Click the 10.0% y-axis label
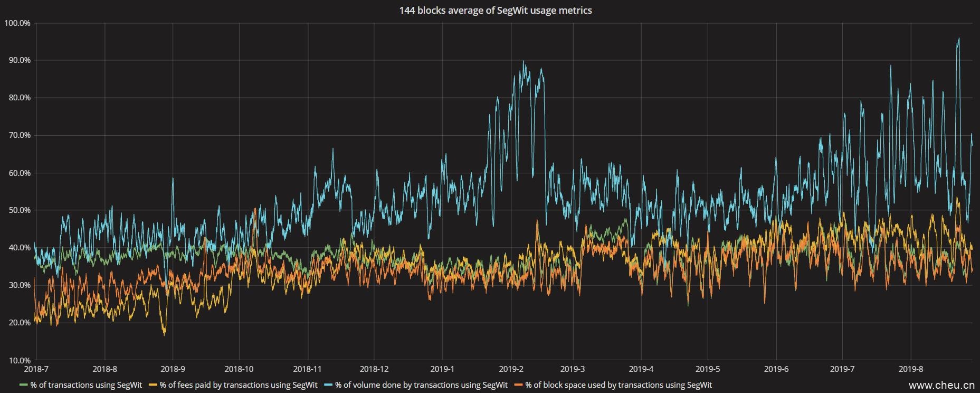Screen dimensions: 980x393 (x=18, y=360)
